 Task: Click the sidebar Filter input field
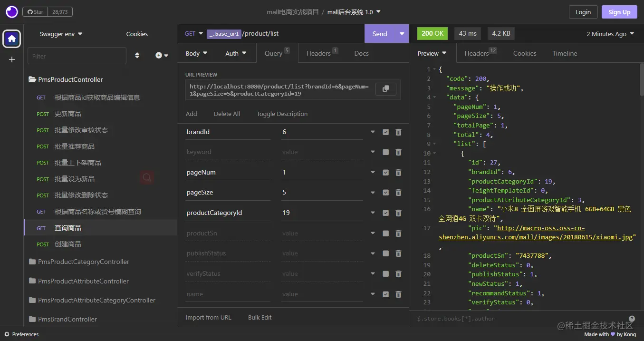[x=77, y=56]
